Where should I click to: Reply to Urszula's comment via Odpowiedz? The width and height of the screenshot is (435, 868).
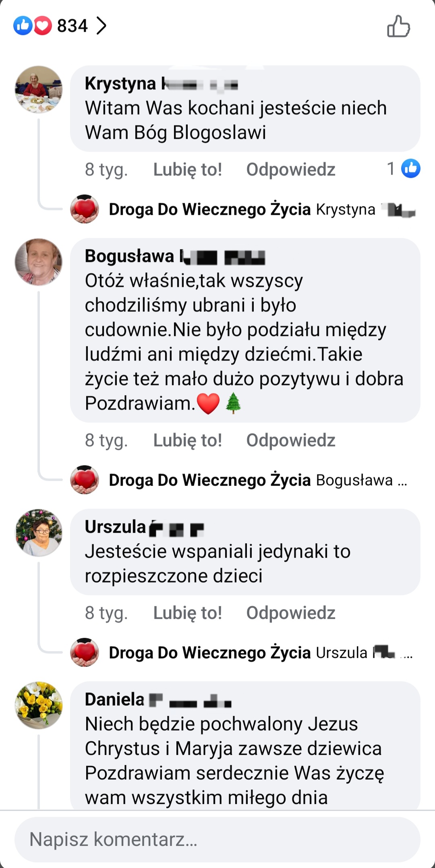tap(291, 613)
